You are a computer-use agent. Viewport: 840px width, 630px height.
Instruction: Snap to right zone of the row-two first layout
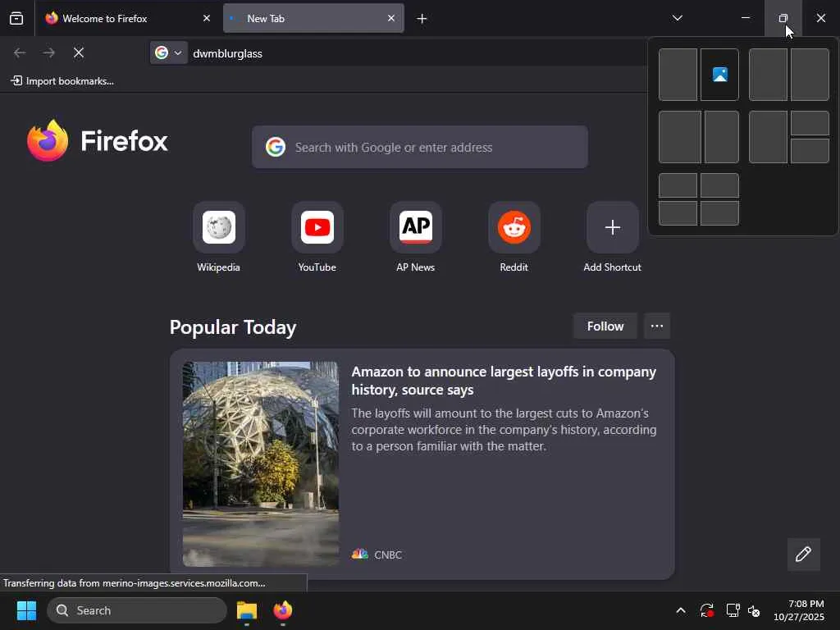(x=722, y=137)
